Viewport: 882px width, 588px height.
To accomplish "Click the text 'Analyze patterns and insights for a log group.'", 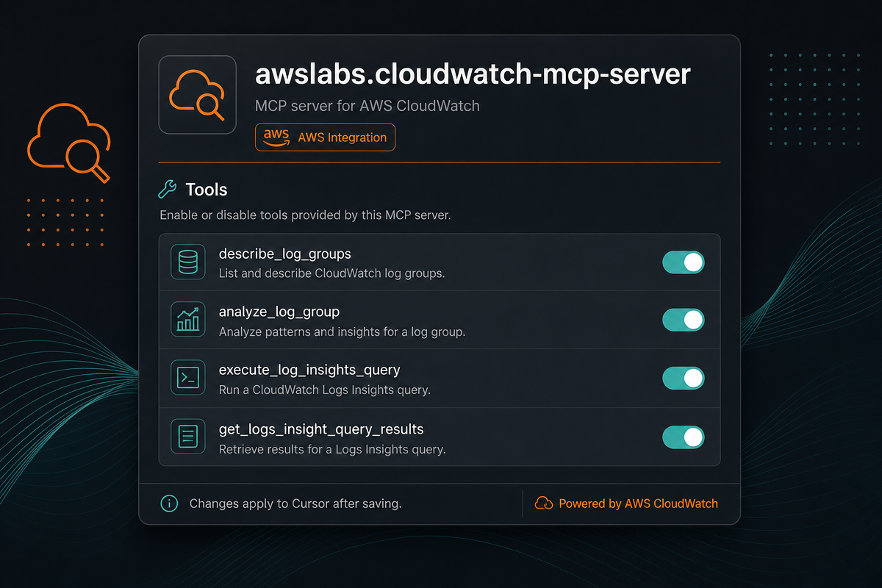I will (x=343, y=331).
